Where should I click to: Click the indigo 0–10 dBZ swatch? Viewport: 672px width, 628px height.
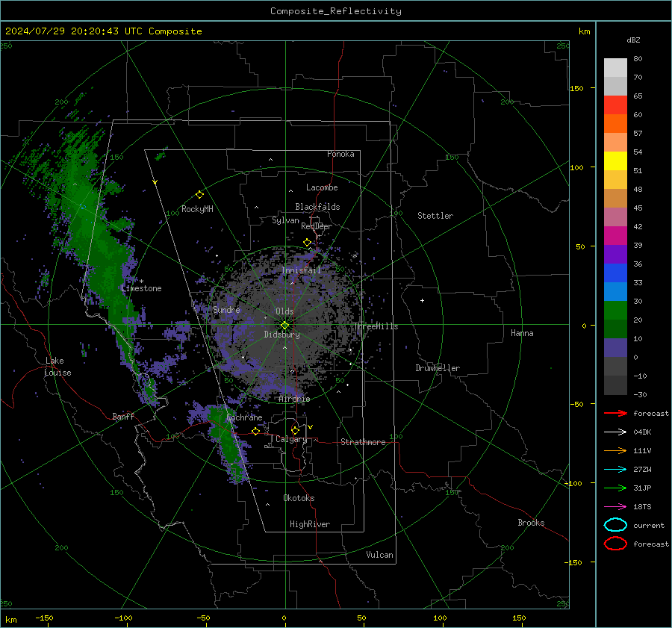[615, 348]
